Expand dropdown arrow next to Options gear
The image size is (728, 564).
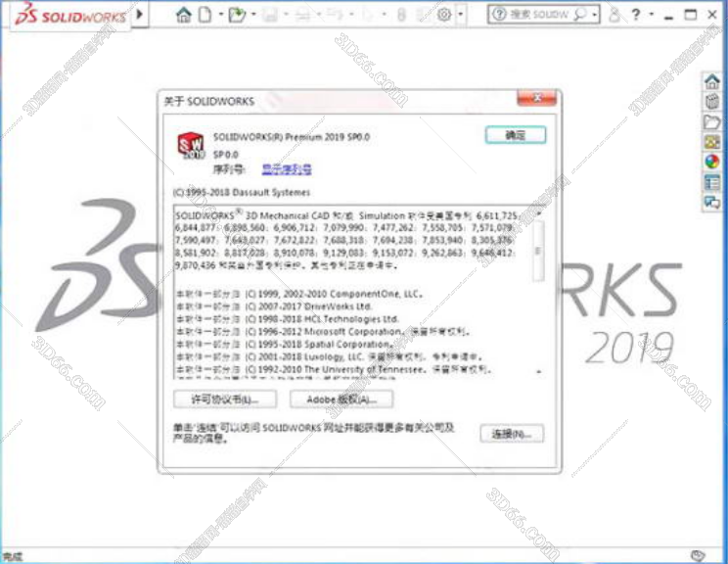(461, 15)
